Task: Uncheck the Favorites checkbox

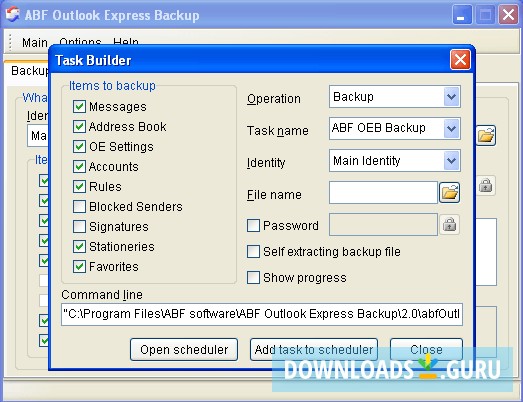Action: coord(79,267)
